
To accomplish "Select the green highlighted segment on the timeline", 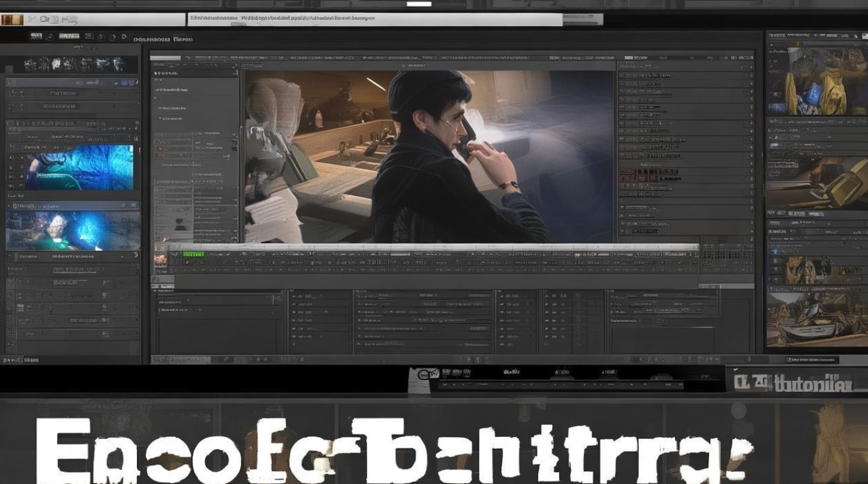I will (x=193, y=255).
